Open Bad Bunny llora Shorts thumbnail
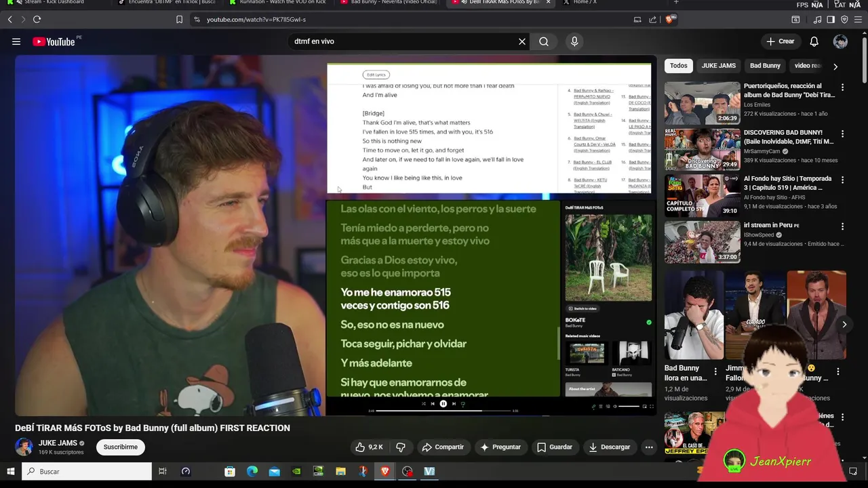This screenshot has width=868, height=488. [694, 315]
